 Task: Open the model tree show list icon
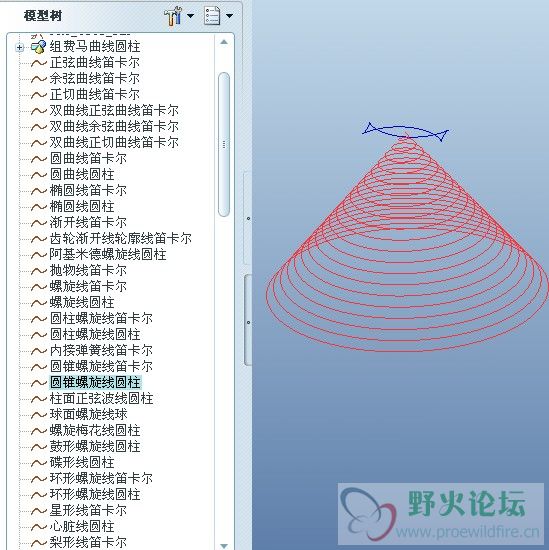click(x=212, y=16)
